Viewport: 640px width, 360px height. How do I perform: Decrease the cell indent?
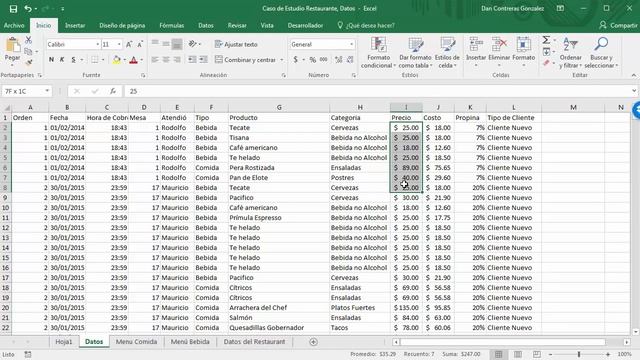click(x=192, y=60)
